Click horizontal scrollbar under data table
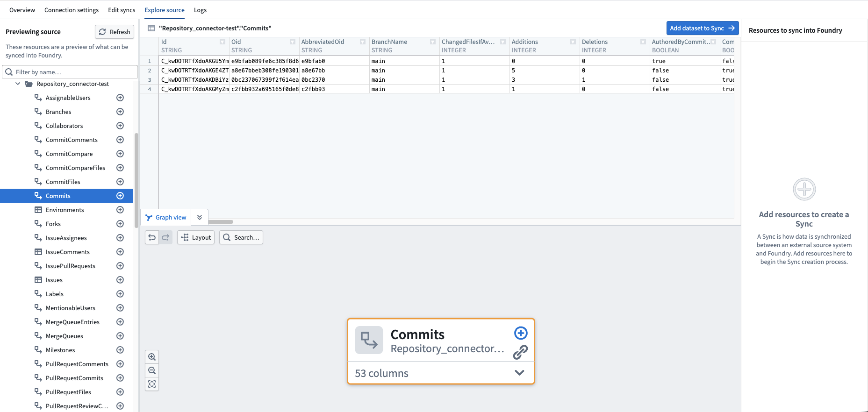This screenshot has height=412, width=868. pos(221,221)
